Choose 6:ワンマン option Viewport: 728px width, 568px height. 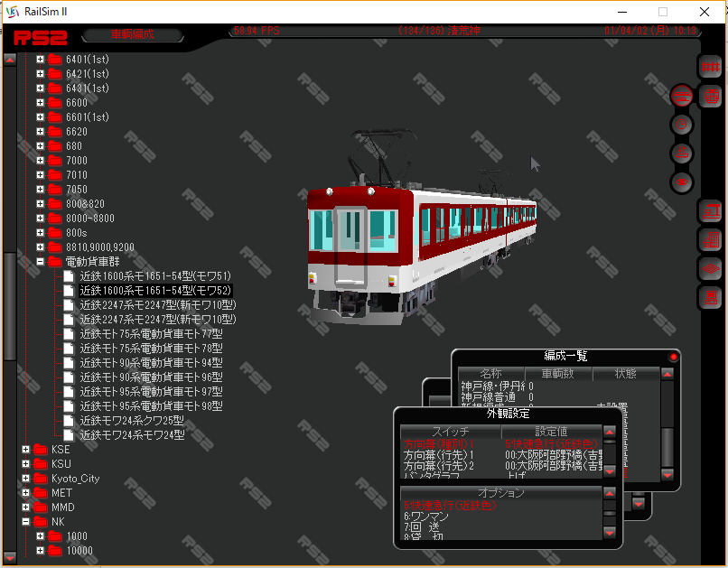pos(501,516)
